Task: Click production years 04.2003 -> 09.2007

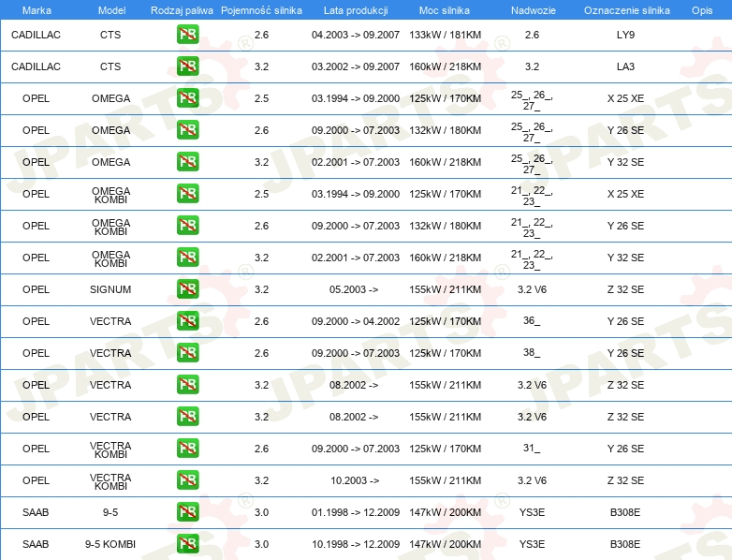Action: pos(356,35)
